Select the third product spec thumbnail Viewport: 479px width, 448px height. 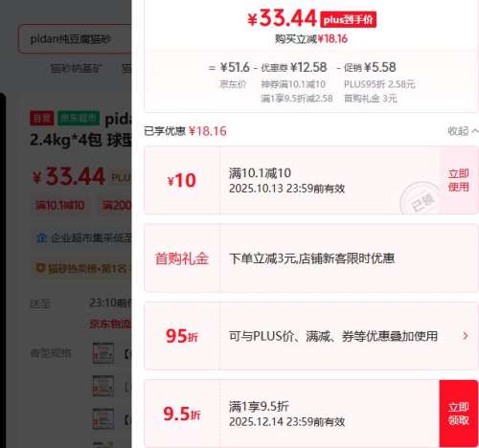coord(103,418)
